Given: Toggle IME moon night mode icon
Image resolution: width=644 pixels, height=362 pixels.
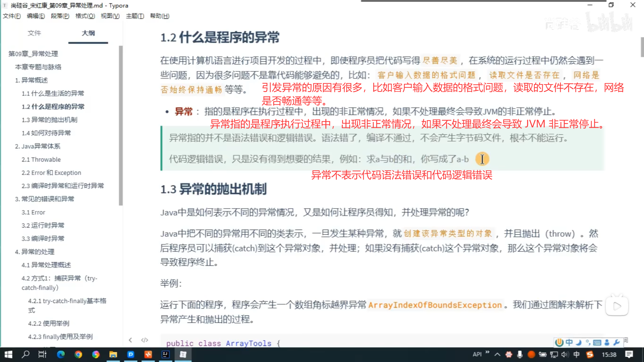Looking at the screenshot, I should click(x=579, y=342).
